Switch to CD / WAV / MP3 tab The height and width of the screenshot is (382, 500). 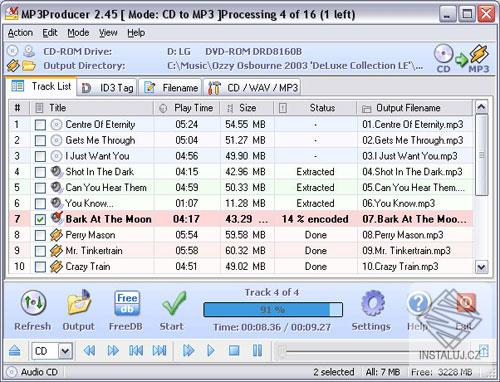(252, 88)
